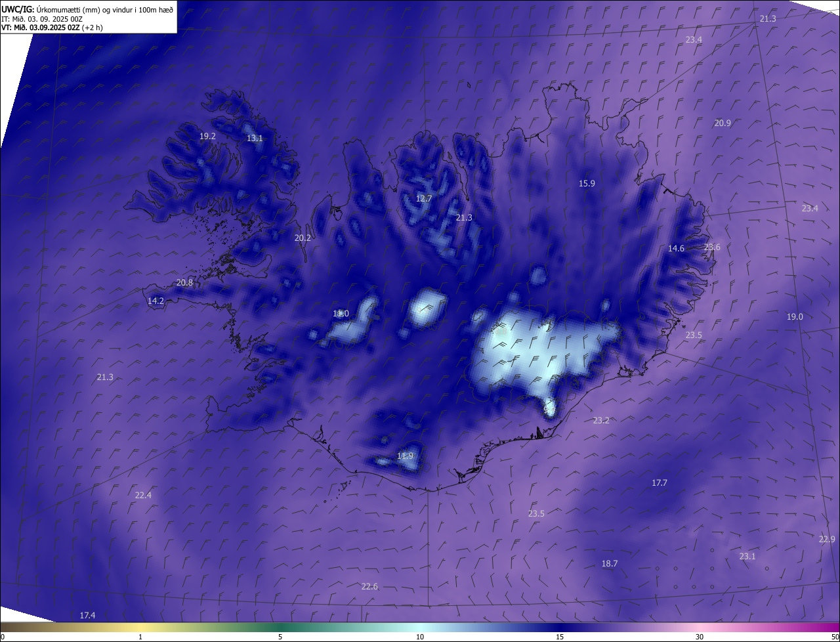Click the 50 tick label on the color scale

tap(834, 637)
